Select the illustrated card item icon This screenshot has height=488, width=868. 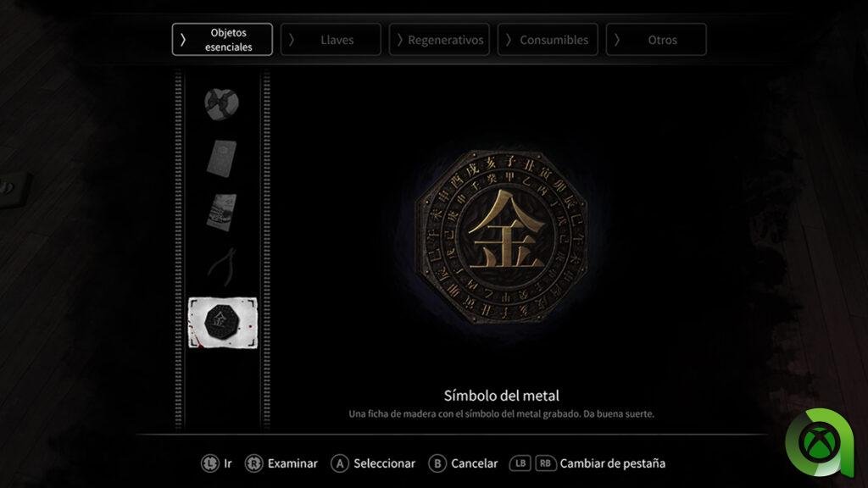point(221,212)
